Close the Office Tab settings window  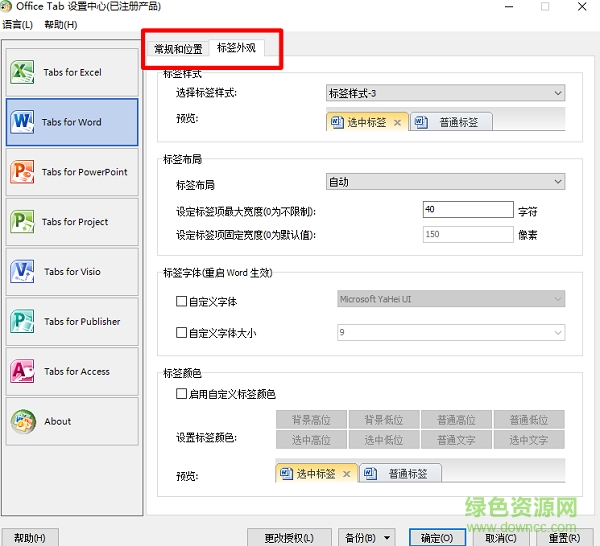[x=582, y=7]
